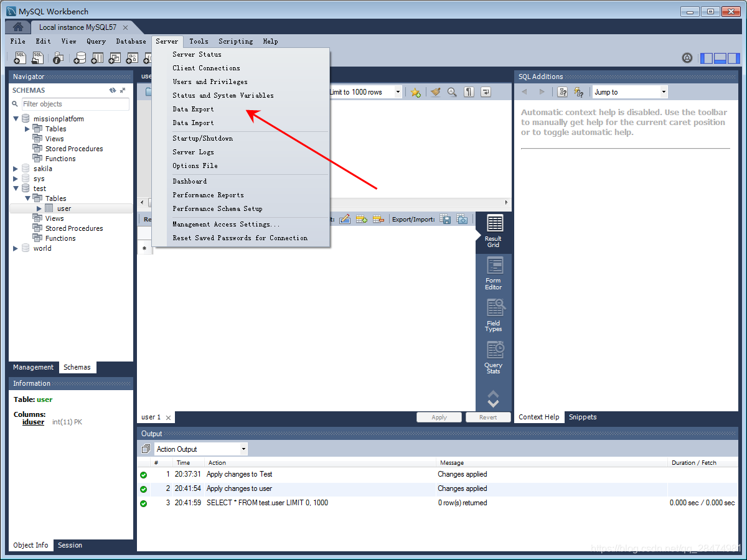Export recordset to file icon
The width and height of the screenshot is (747, 560).
click(x=445, y=219)
